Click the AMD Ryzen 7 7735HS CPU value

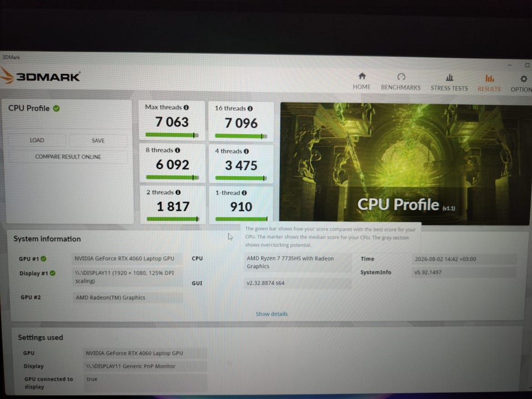pyautogui.click(x=298, y=262)
